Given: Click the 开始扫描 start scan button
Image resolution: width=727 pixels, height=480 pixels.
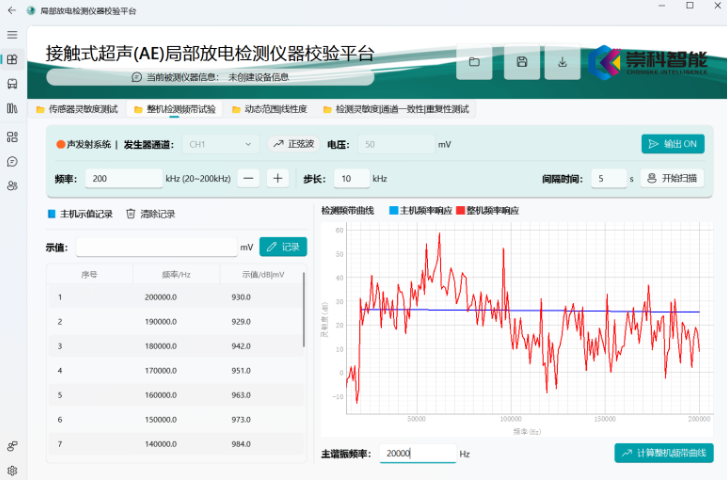Looking at the screenshot, I should pyautogui.click(x=672, y=178).
